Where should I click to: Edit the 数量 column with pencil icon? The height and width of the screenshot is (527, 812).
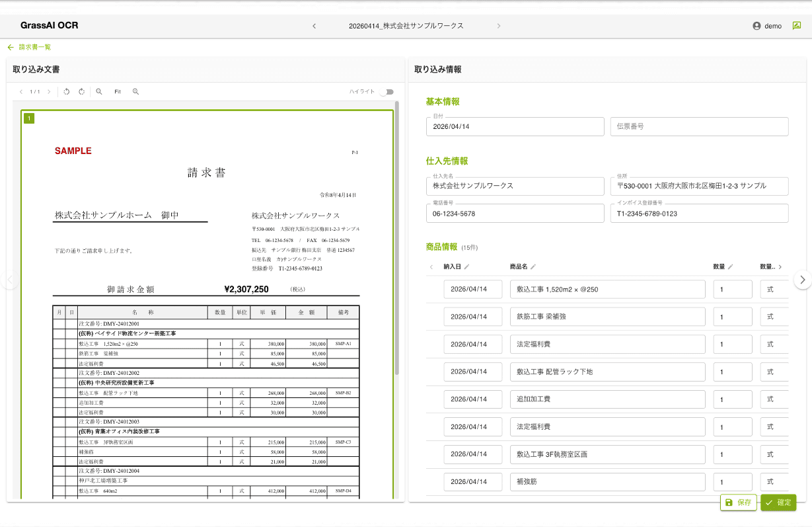(730, 266)
